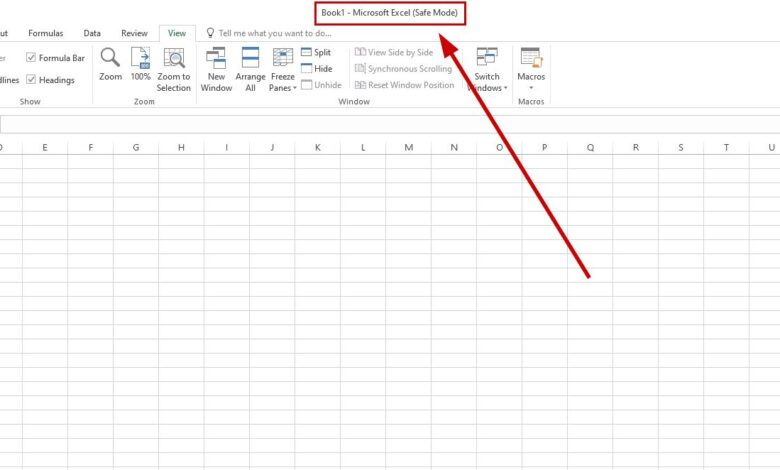
Task: Reset zoom to 100%
Action: click(140, 64)
